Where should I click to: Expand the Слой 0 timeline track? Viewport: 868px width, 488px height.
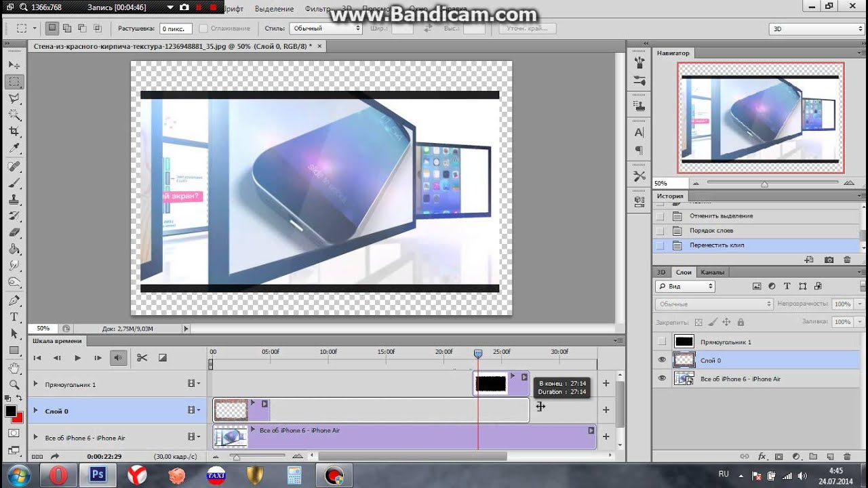pyautogui.click(x=36, y=411)
